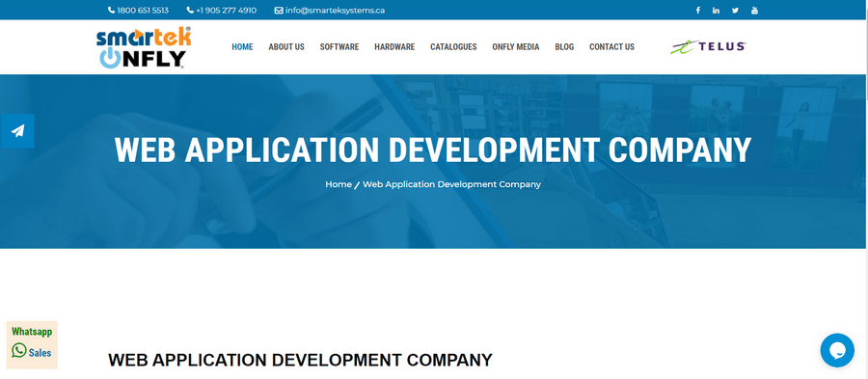
Task: Click the Home breadcrumb link
Action: coord(339,184)
